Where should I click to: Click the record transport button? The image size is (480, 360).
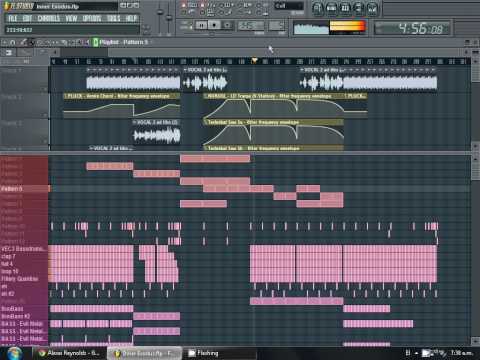[227, 25]
